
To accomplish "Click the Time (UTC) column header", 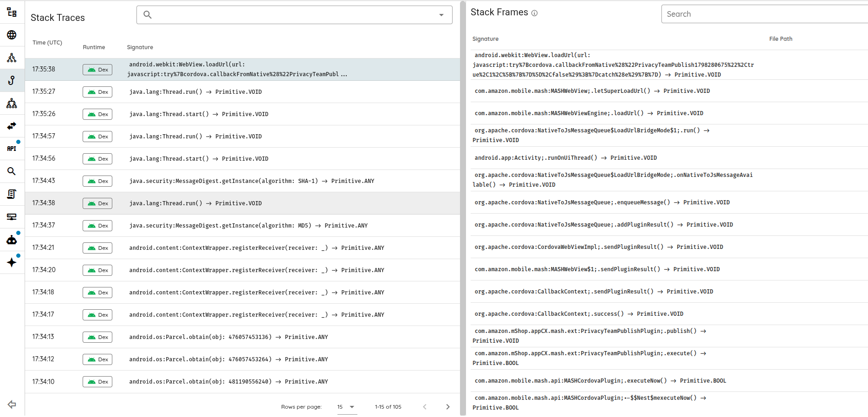I will click(47, 43).
